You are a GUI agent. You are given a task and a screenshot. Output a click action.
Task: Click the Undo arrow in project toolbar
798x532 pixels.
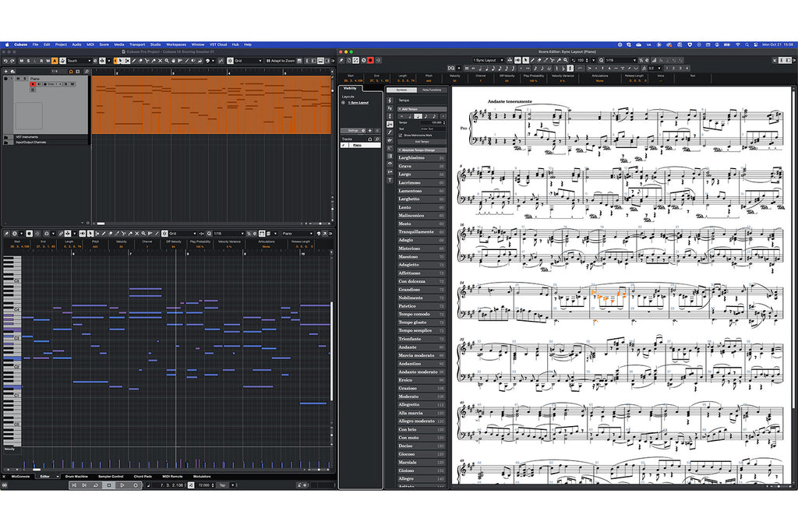tap(5, 61)
